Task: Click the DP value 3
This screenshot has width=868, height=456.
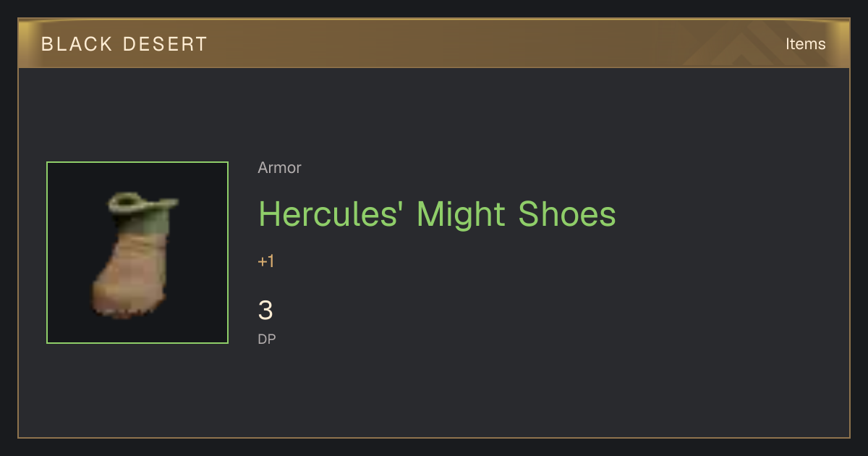Action: point(265,311)
